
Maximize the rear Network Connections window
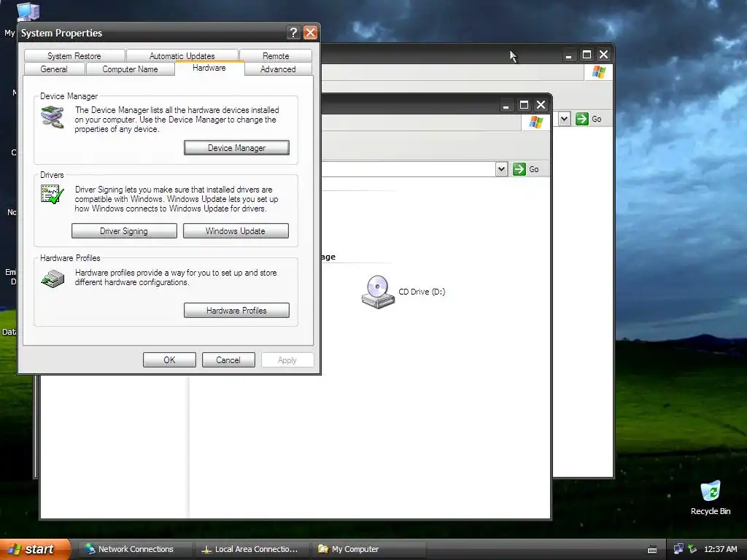pyautogui.click(x=587, y=55)
